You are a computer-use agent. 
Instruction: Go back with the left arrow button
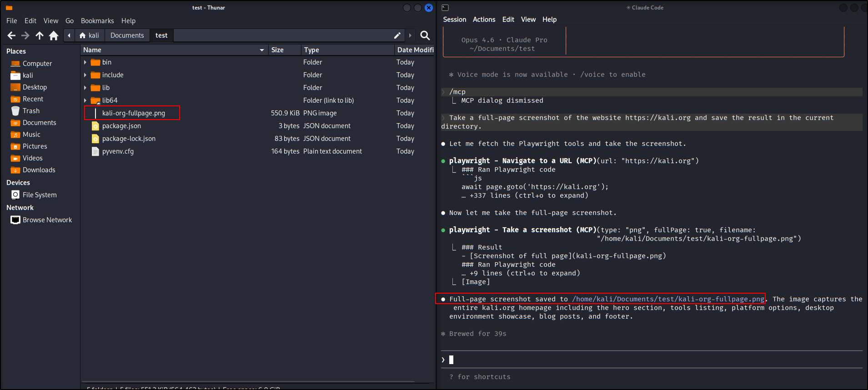pos(11,35)
